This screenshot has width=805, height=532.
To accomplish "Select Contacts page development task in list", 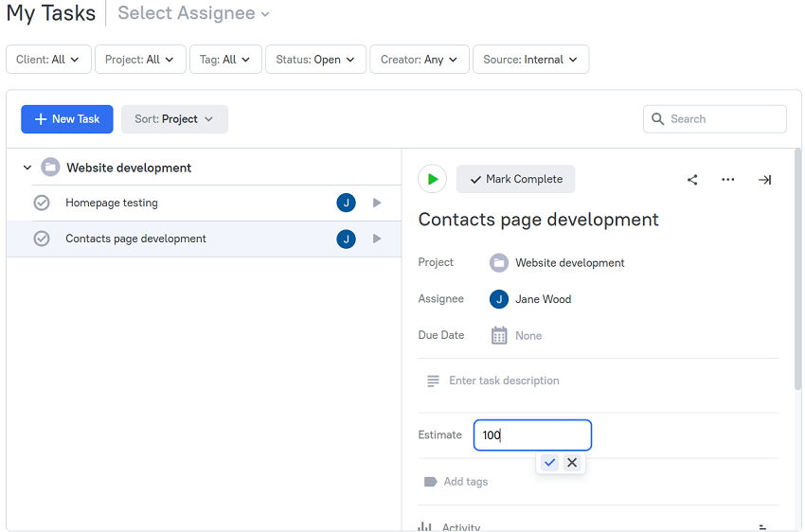I will coord(204,239).
